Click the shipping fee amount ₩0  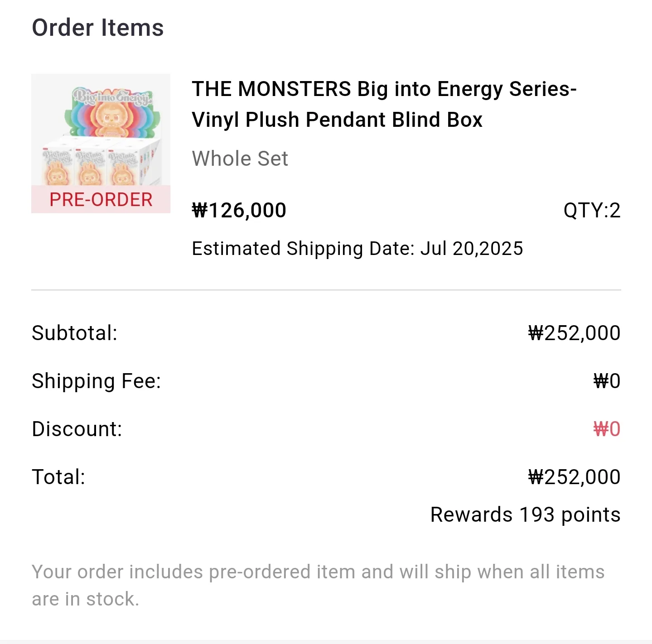(x=607, y=381)
